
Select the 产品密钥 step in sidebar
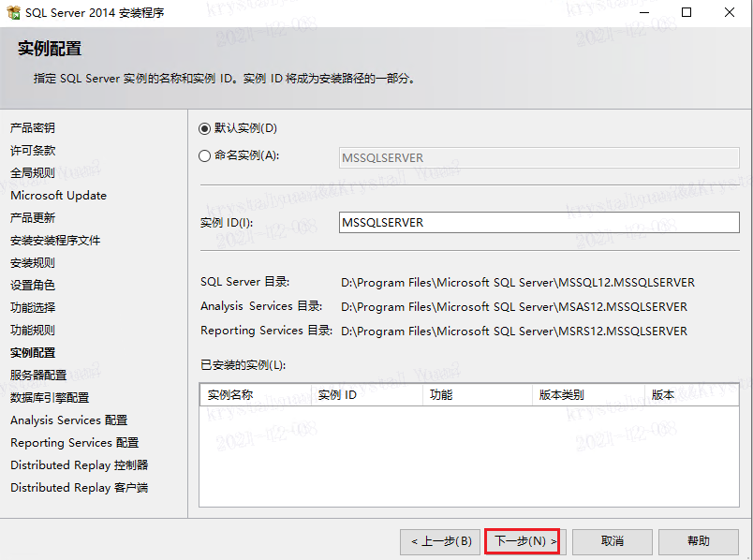point(33,127)
